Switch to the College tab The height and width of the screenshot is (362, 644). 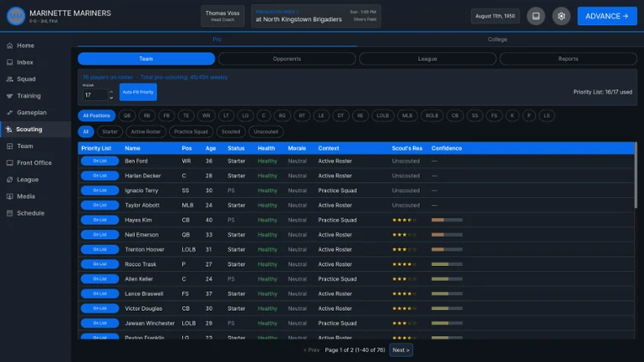497,40
